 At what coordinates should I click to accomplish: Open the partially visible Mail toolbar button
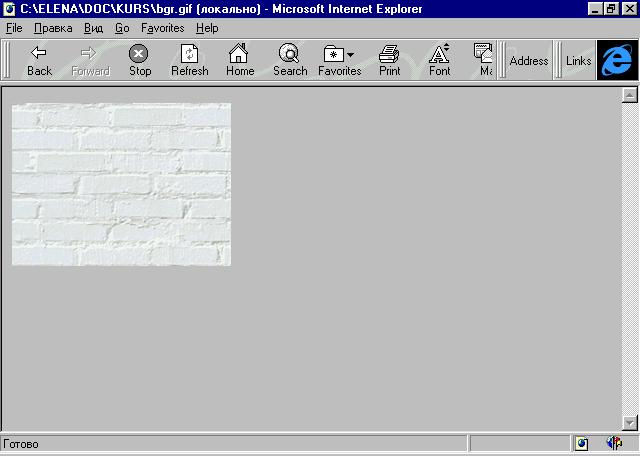(483, 60)
